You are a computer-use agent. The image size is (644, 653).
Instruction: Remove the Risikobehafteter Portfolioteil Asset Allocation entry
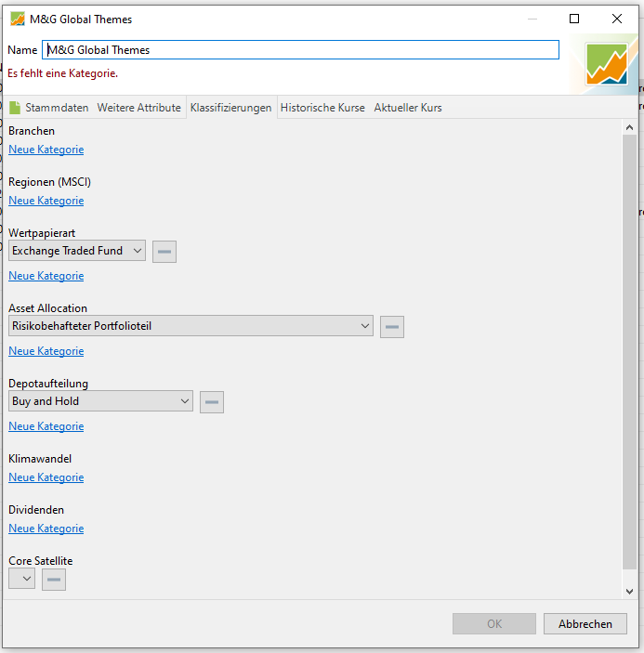pos(391,327)
